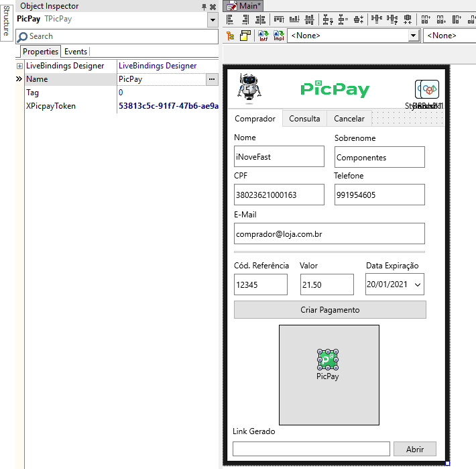Viewport: 476px width, 469px height.
Task: Click the yellow form windows toolbar icon
Action: coord(245,36)
